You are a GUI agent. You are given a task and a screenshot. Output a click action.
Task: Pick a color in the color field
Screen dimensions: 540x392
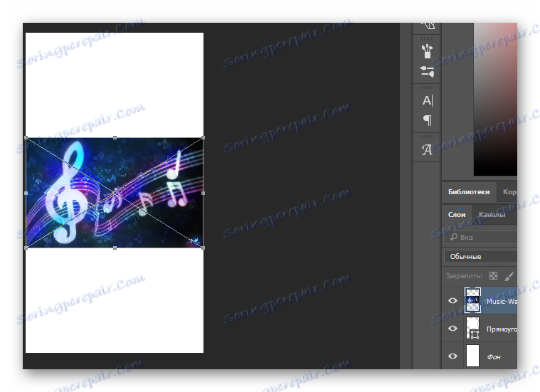[x=495, y=99]
